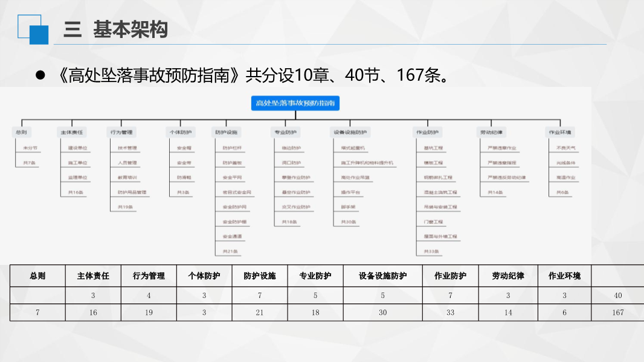The image size is (644, 362).
Task: Click the 设备设施防护 node
Action: [350, 132]
